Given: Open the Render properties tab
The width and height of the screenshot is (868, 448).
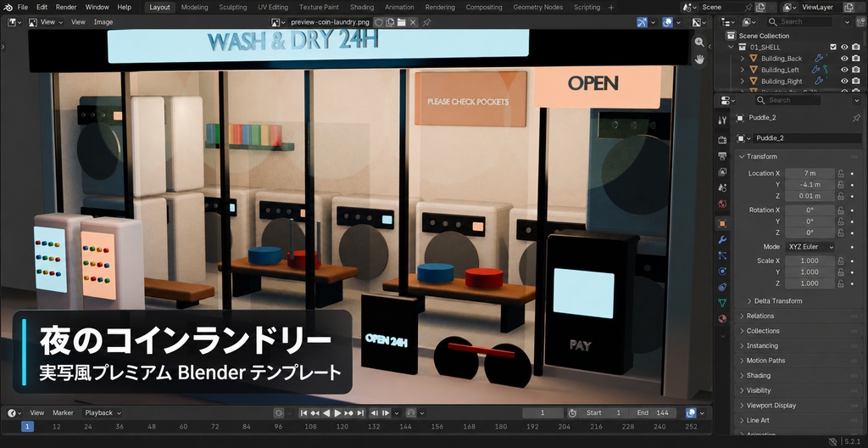Looking at the screenshot, I should (722, 140).
